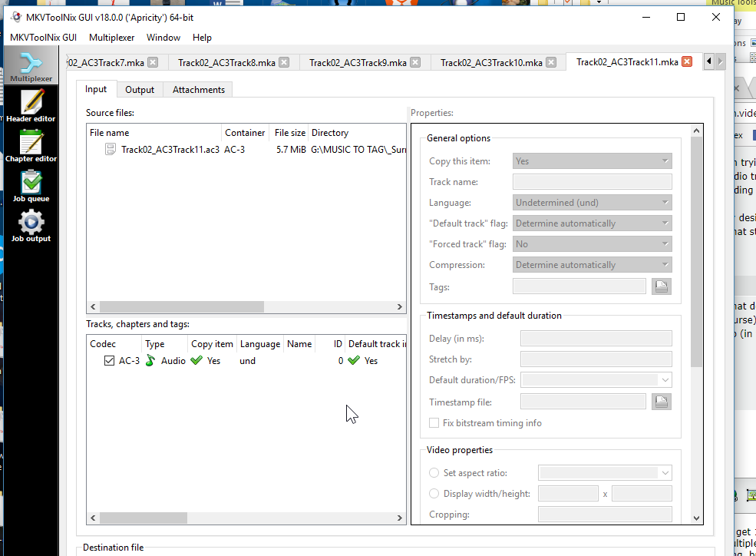The image size is (756, 556).
Task: Click the Stretch by field
Action: pyautogui.click(x=596, y=359)
